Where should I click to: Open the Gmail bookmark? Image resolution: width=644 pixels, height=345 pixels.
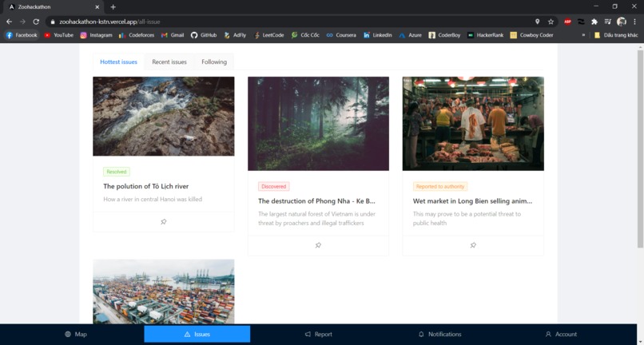click(x=173, y=35)
